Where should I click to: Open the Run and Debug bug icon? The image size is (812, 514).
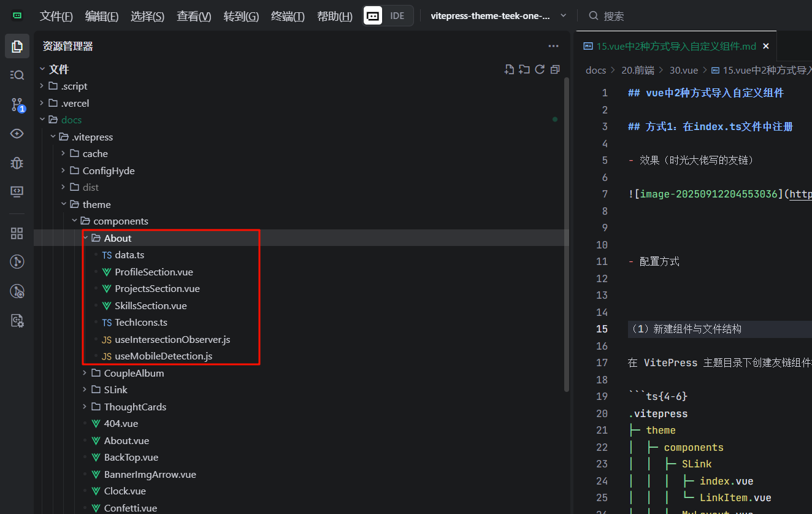click(x=17, y=163)
